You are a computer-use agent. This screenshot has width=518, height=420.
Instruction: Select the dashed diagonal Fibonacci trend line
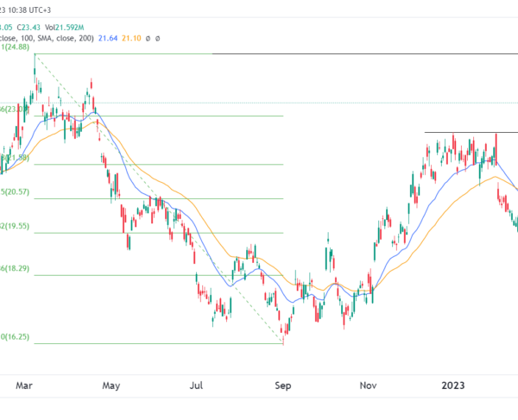pos(159,198)
